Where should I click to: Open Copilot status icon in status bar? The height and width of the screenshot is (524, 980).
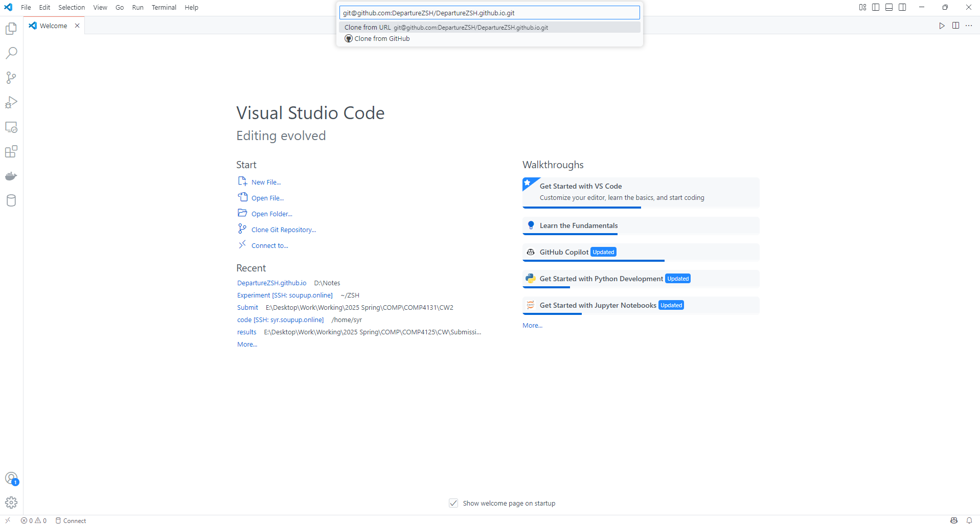[954, 520]
